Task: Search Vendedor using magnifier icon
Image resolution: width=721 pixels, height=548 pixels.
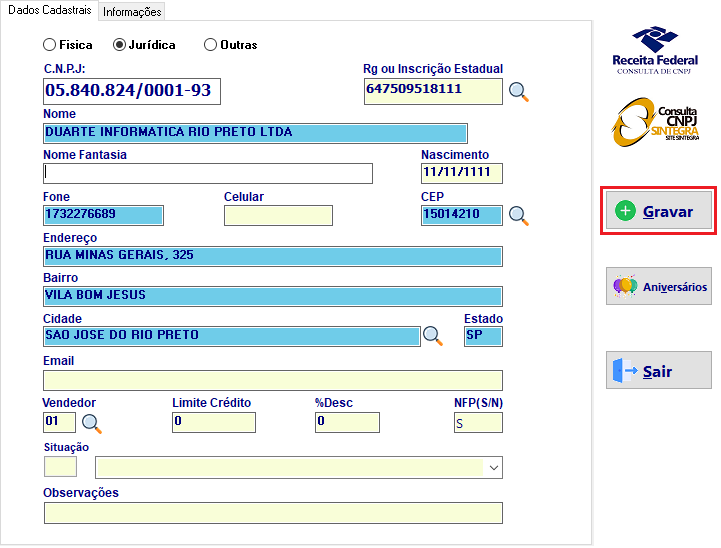Action: point(92,423)
